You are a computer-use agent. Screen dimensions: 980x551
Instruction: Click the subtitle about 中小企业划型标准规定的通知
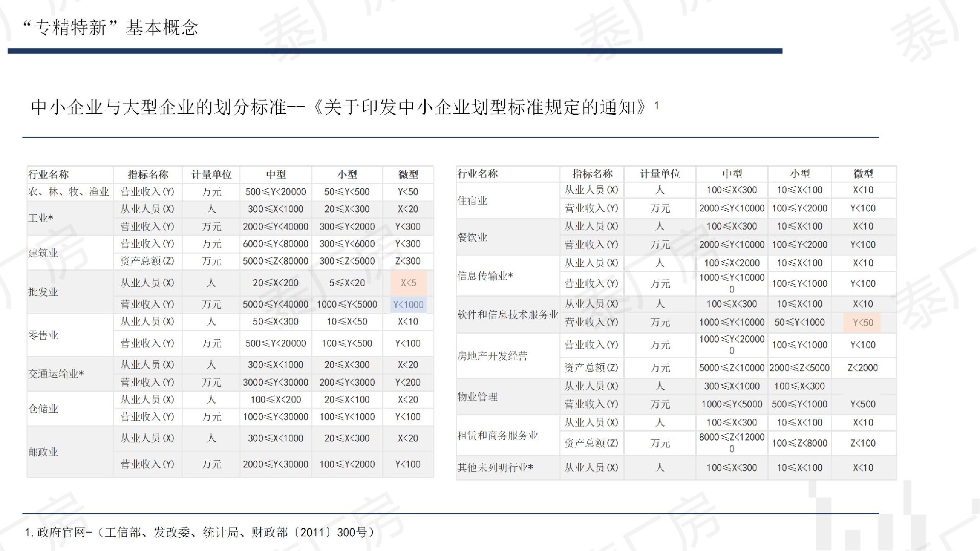tap(345, 107)
